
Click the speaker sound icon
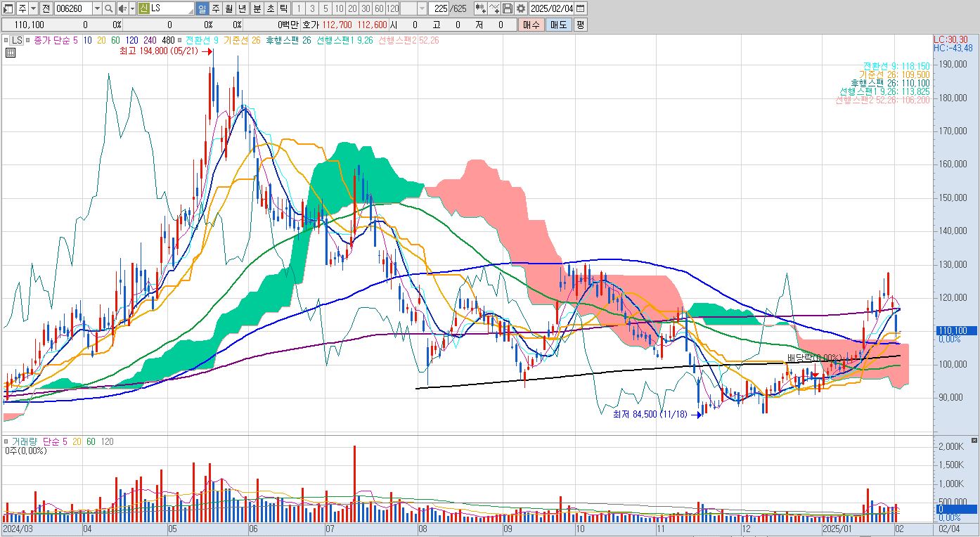pos(122,8)
